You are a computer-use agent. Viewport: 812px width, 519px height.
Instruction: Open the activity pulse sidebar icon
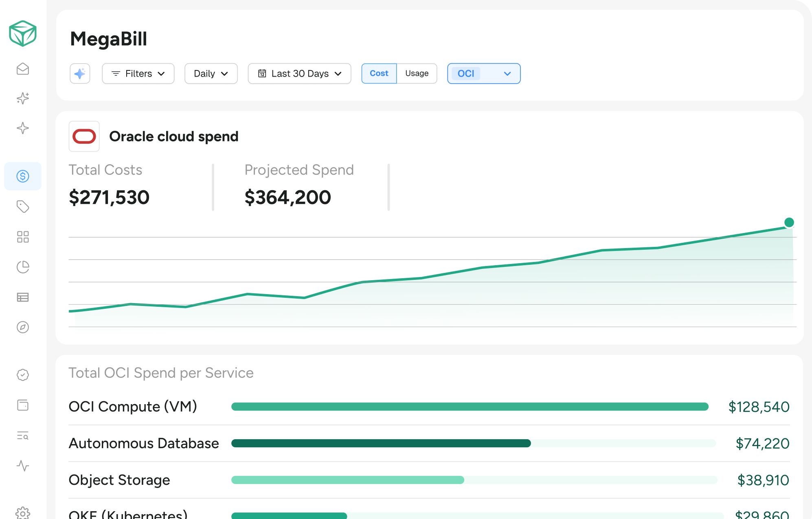coord(23,466)
